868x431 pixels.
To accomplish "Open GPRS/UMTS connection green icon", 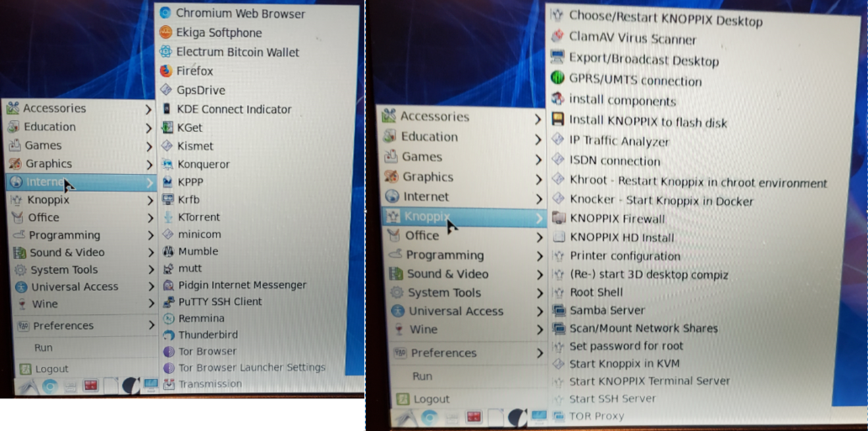I will [x=558, y=78].
